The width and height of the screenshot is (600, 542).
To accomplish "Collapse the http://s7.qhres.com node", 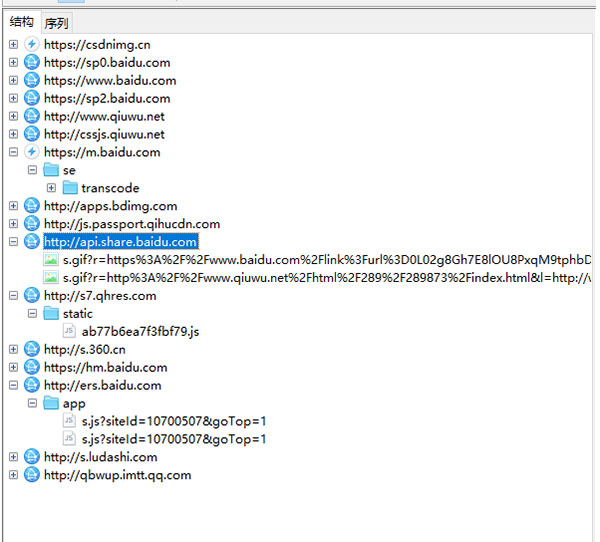I will tap(13, 295).
